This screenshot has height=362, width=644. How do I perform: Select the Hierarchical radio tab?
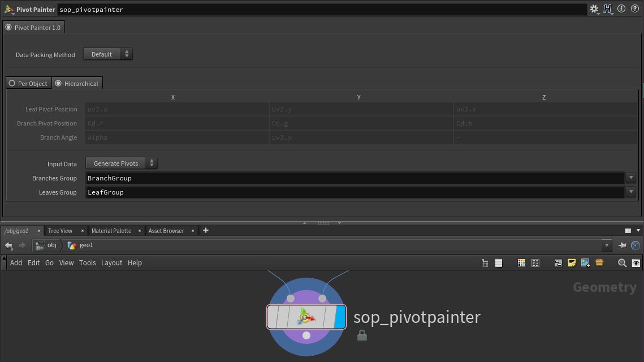pos(77,84)
